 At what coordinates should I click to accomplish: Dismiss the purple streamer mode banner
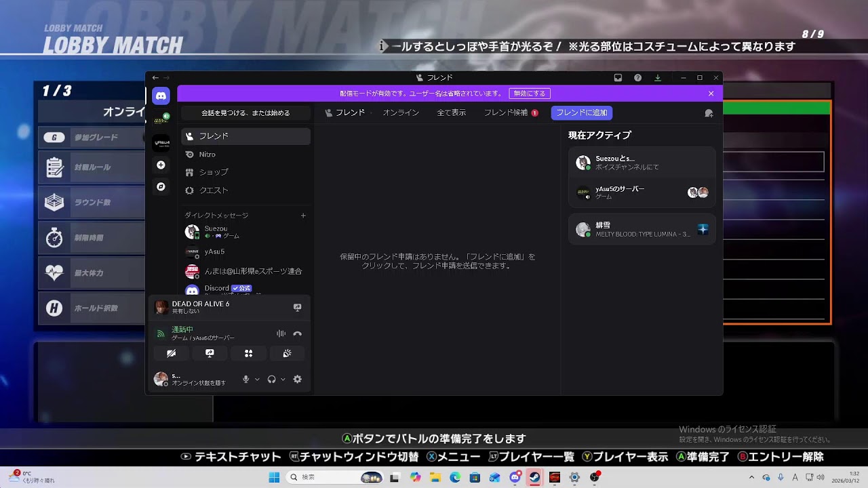(711, 94)
